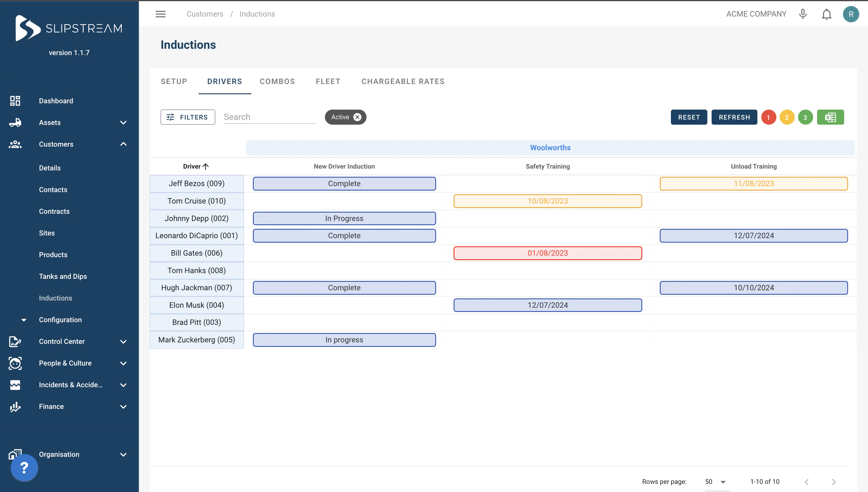Export table via the Excel icon
This screenshot has width=868, height=492.
(x=830, y=117)
